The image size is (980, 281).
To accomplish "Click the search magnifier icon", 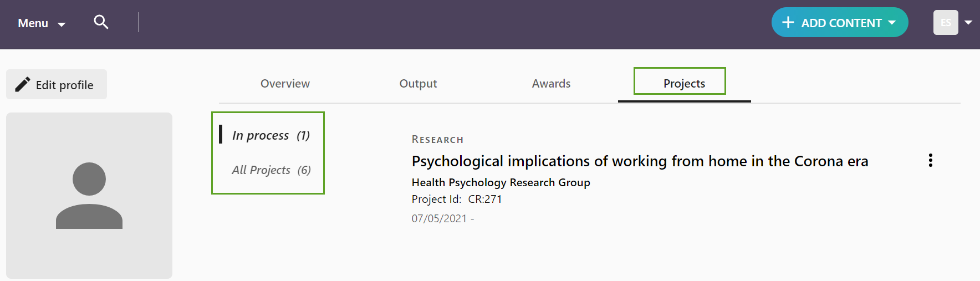I will point(101,22).
